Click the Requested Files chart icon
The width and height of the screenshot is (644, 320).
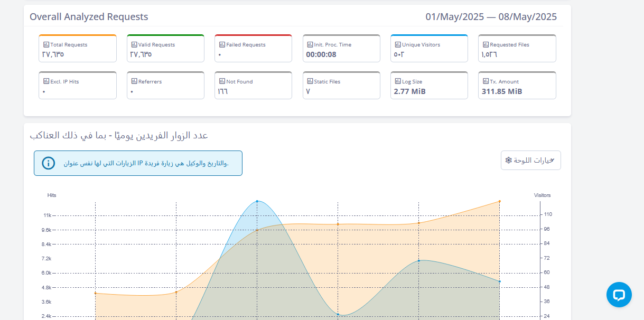coord(486,45)
